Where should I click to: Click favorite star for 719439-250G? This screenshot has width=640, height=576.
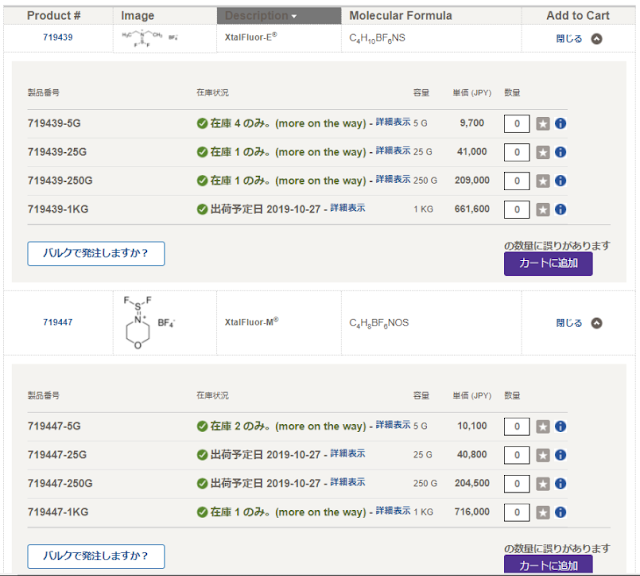[x=542, y=181]
